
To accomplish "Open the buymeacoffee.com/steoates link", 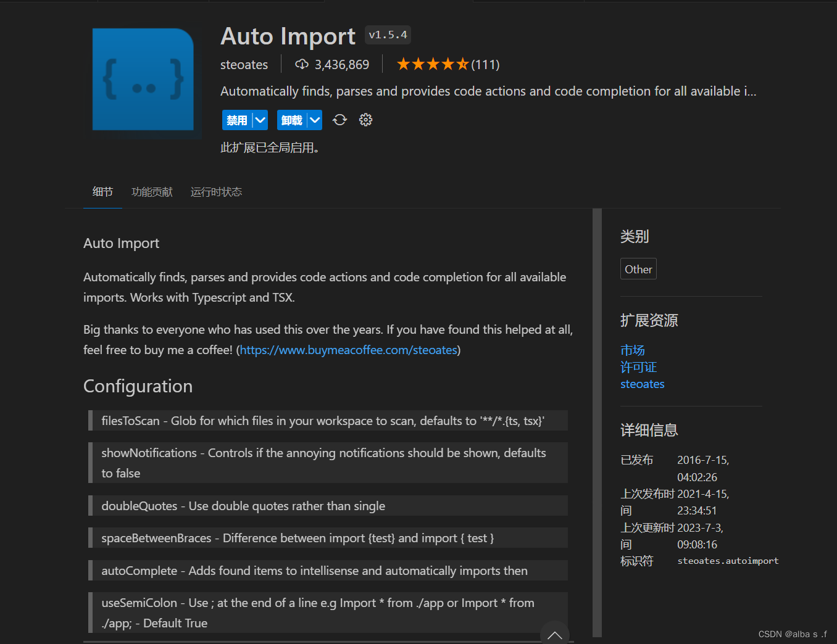I will click(348, 350).
